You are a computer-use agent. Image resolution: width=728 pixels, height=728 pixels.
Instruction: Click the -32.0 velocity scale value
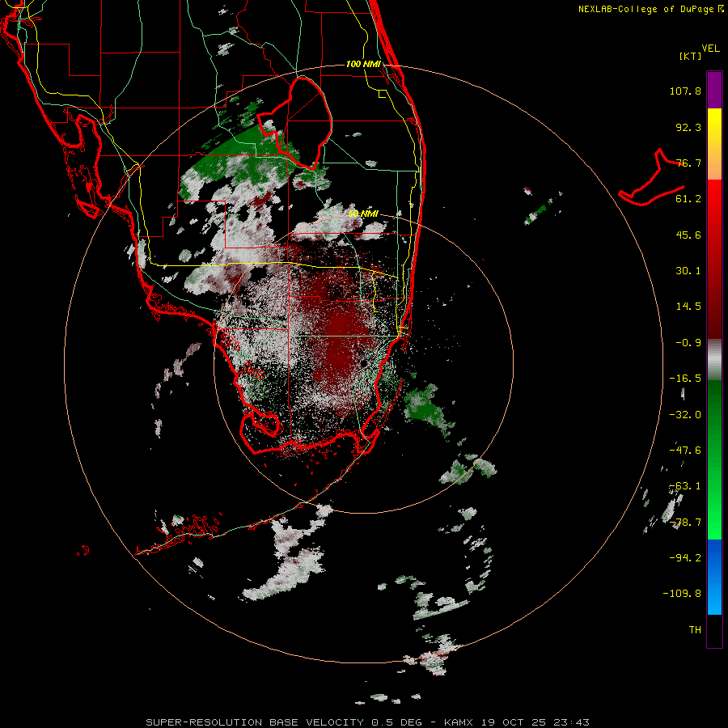click(685, 415)
